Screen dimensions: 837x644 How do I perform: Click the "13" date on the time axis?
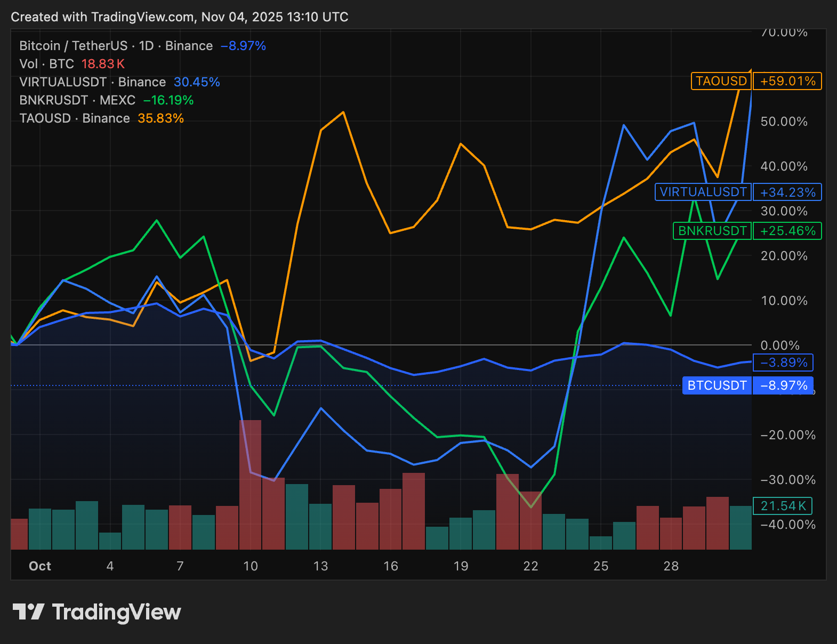(320, 566)
